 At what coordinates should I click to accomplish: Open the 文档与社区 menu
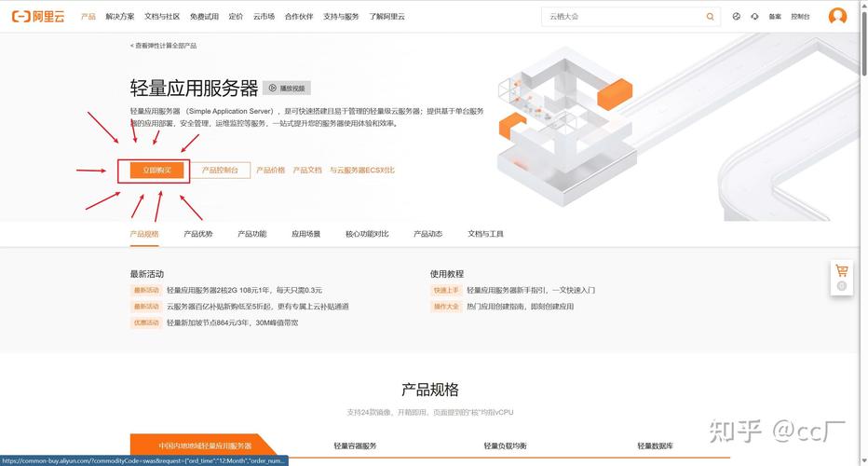[x=162, y=17]
